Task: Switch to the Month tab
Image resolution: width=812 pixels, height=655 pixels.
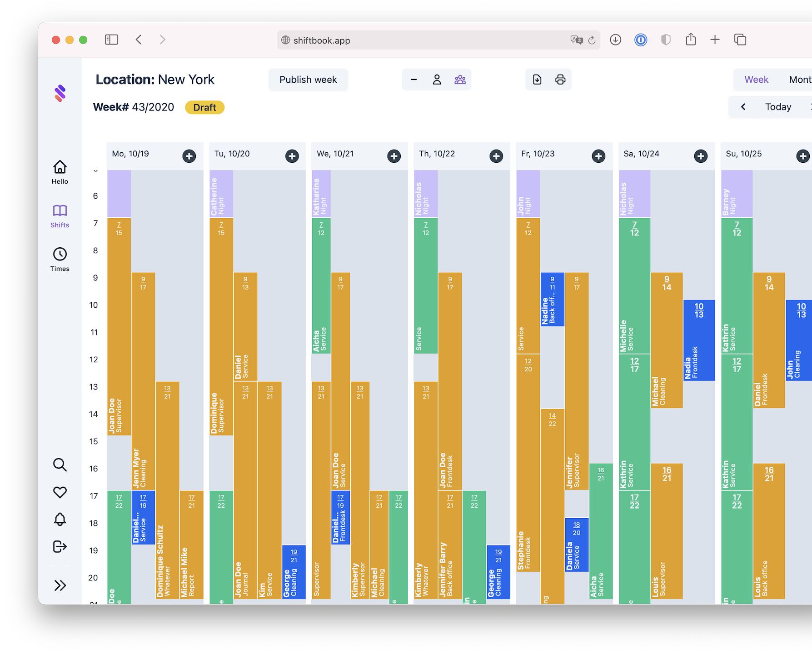Action: click(800, 79)
